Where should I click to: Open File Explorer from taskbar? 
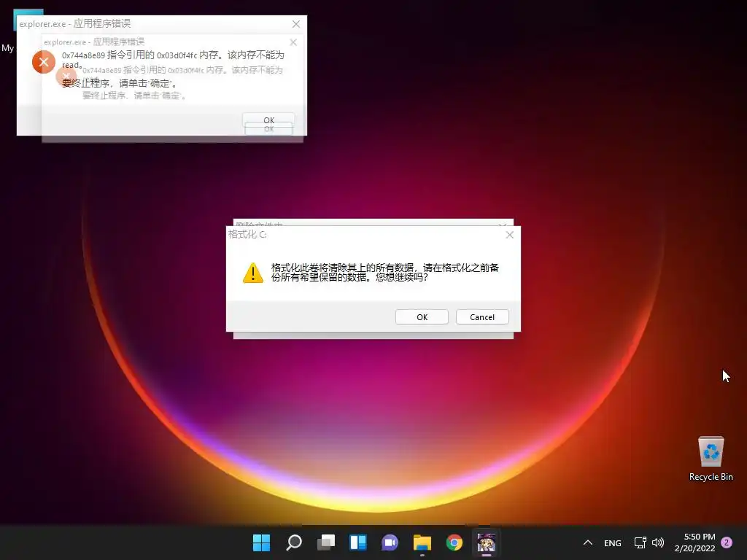point(422,542)
